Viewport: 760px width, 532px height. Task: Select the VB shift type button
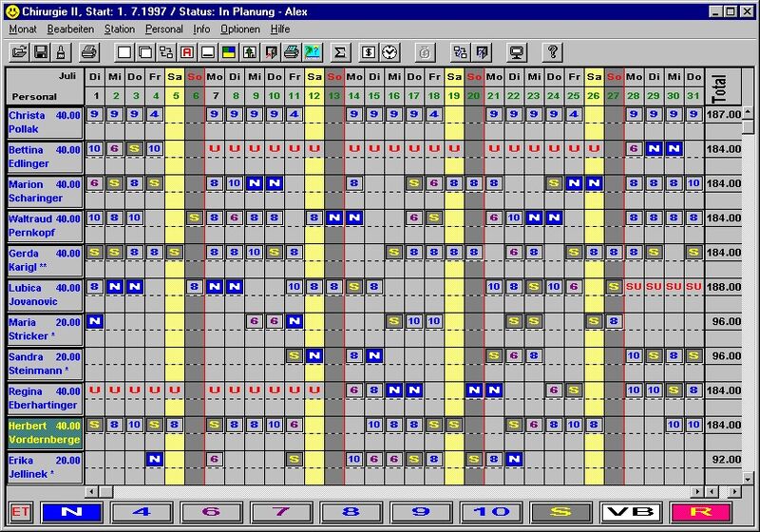[632, 512]
